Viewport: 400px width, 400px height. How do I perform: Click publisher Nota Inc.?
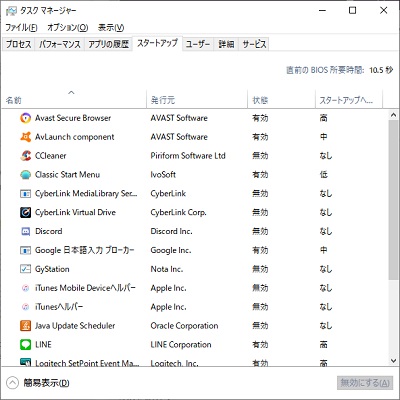pos(167,269)
